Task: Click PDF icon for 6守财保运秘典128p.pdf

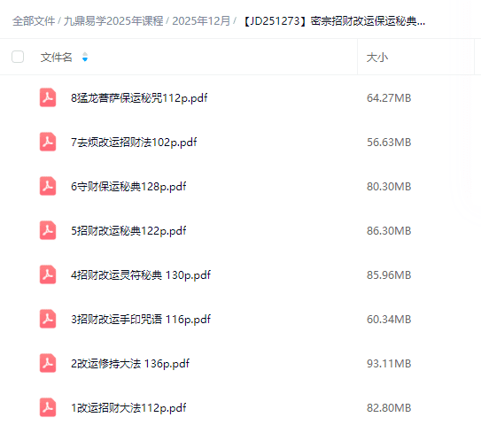Action: pos(48,186)
